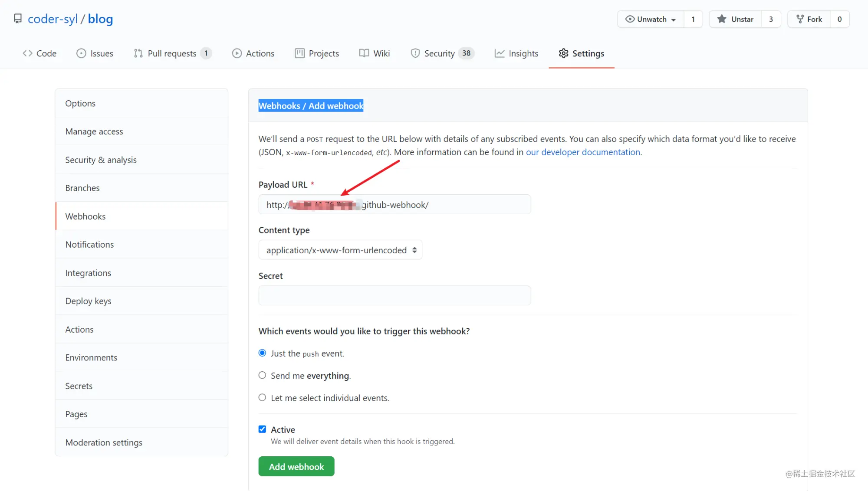This screenshot has height=491, width=868.
Task: Open the Security tab
Action: point(443,53)
